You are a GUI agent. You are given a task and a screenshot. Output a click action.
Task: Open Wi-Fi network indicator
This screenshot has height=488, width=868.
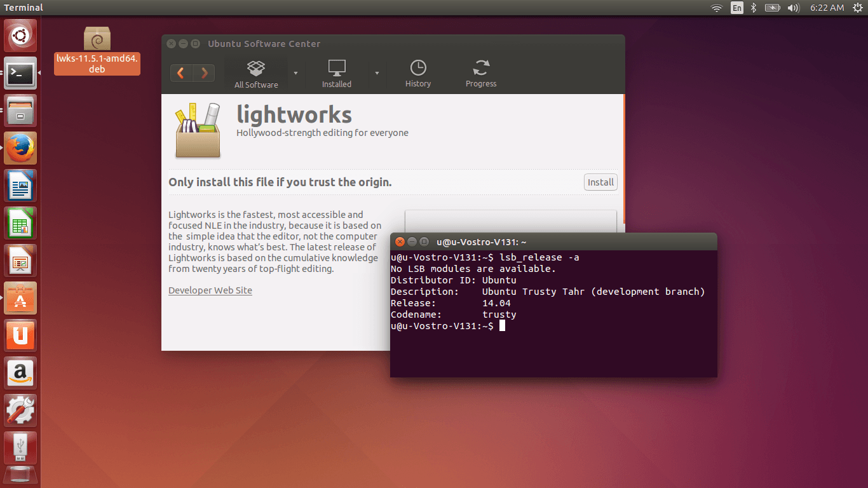pos(717,8)
